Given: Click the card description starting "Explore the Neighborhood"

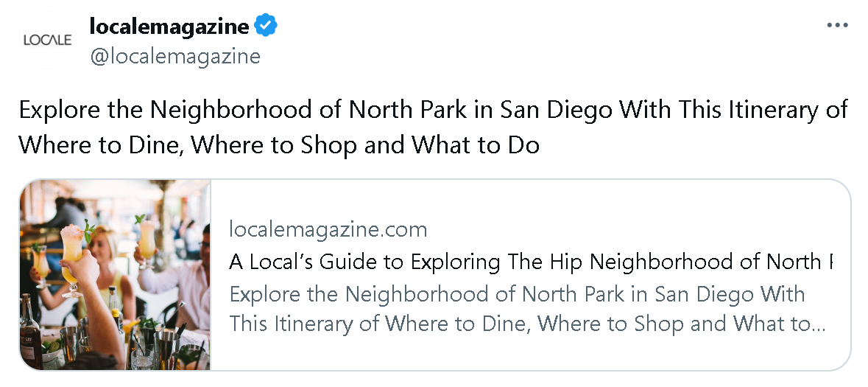Looking at the screenshot, I should pos(515,295).
